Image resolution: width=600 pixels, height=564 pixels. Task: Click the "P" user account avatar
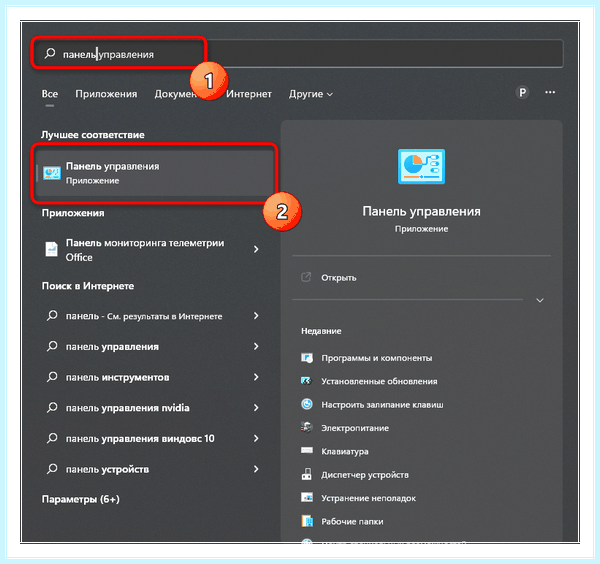pos(522,92)
